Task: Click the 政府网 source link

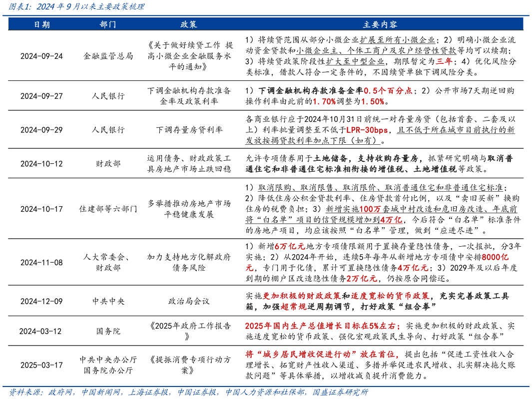Action: coord(60,394)
